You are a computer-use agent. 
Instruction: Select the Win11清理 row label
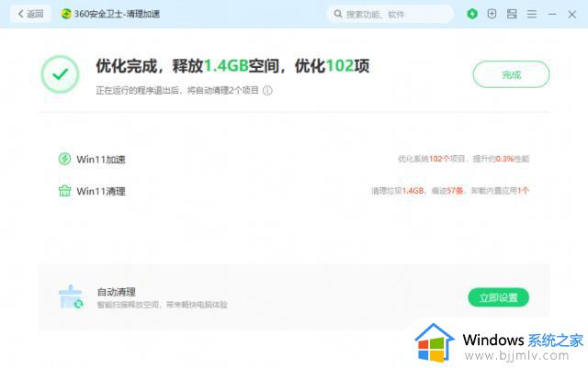point(101,191)
